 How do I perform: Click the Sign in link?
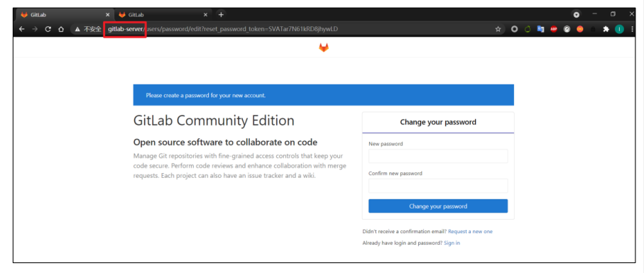click(x=452, y=243)
